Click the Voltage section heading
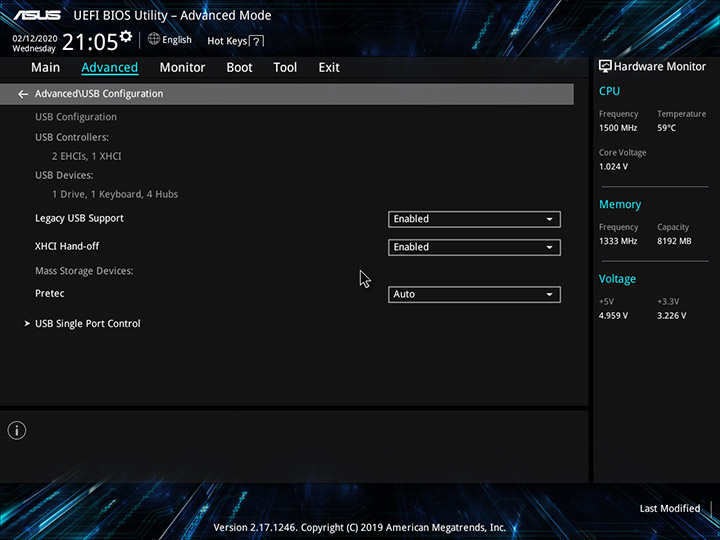This screenshot has width=720, height=540. coord(617,279)
